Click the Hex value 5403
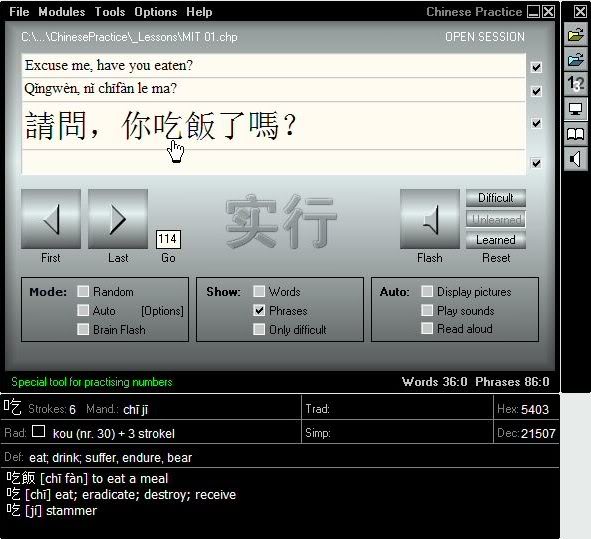Viewport: 591px width, 539px height. [534, 409]
